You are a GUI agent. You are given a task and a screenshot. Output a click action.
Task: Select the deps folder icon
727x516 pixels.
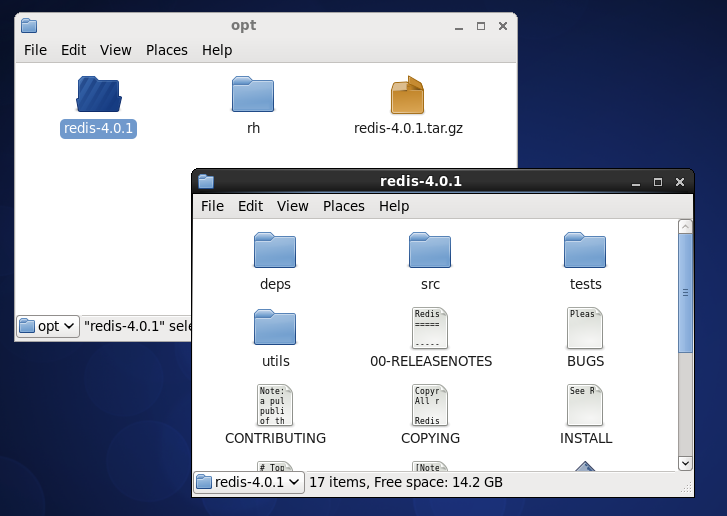pyautogui.click(x=275, y=250)
